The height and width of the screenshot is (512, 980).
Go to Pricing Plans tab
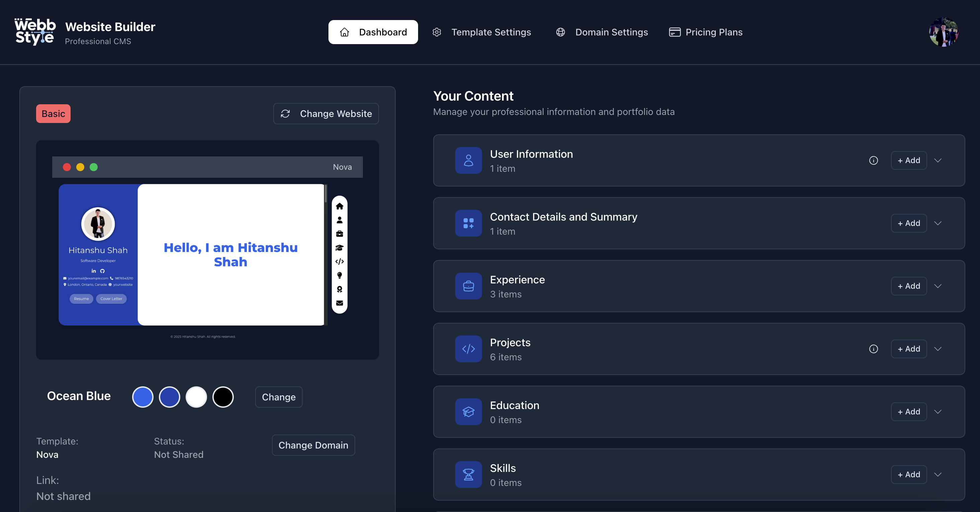pyautogui.click(x=706, y=32)
